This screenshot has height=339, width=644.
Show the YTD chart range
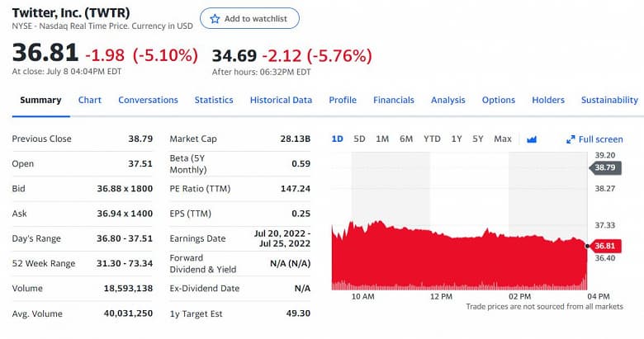pos(432,139)
